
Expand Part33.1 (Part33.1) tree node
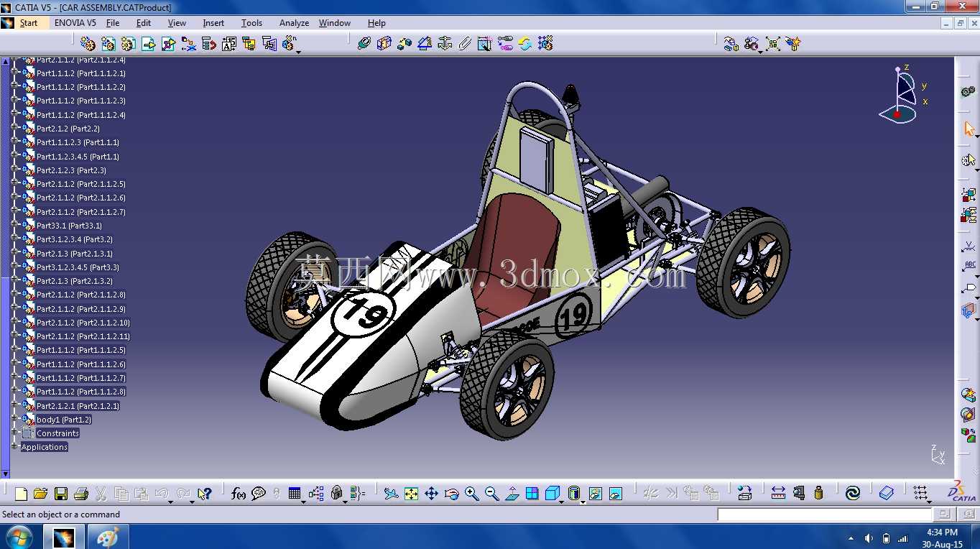click(x=14, y=225)
